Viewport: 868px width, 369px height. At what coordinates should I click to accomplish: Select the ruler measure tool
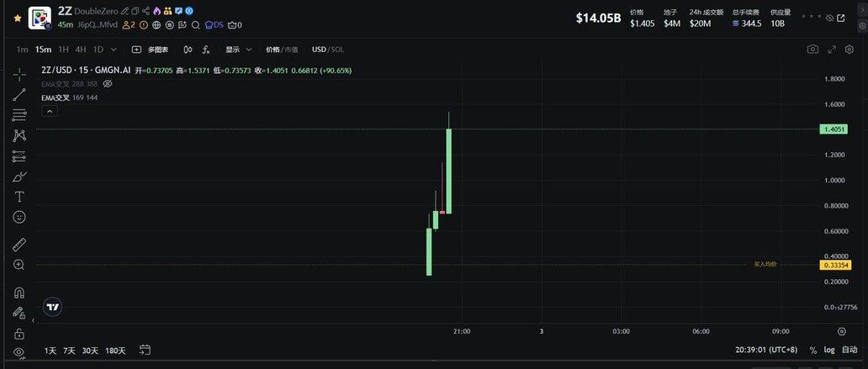(x=19, y=245)
